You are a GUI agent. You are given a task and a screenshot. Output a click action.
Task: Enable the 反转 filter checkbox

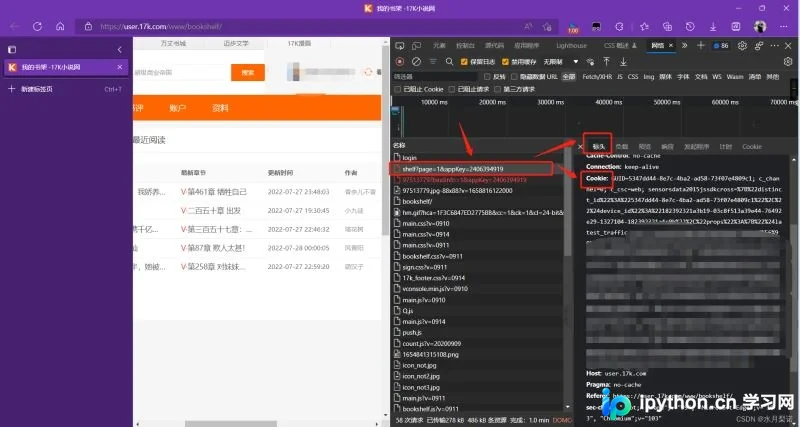click(487, 77)
